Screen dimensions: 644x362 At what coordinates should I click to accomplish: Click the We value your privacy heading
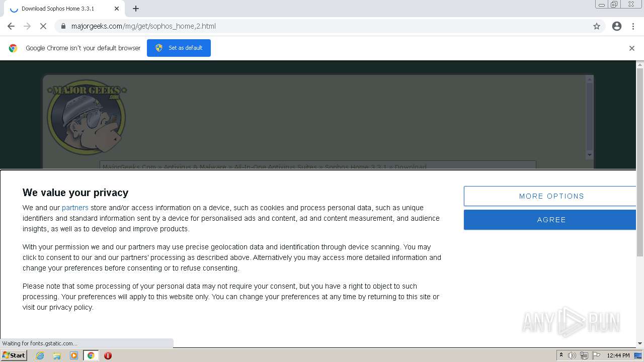75,193
